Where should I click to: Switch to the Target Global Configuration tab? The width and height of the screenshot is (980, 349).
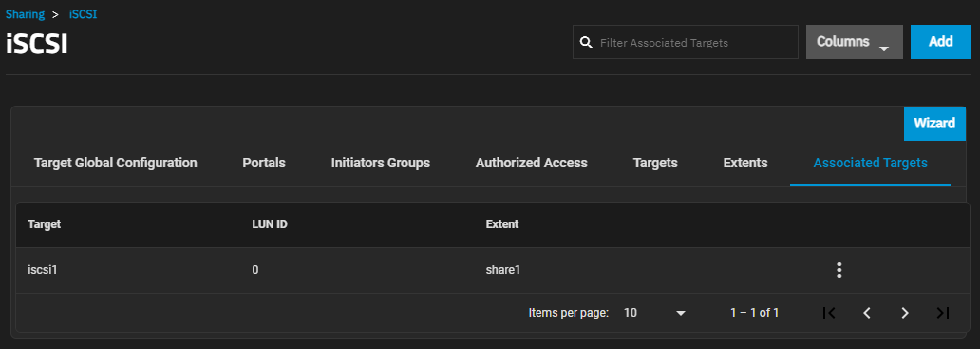[116, 163]
